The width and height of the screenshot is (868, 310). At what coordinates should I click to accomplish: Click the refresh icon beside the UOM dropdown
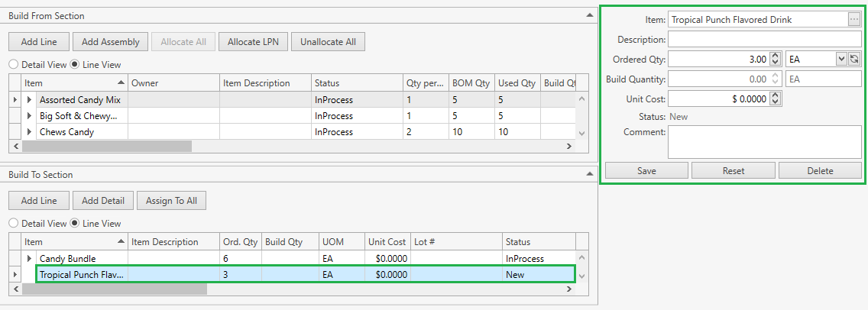(x=854, y=59)
